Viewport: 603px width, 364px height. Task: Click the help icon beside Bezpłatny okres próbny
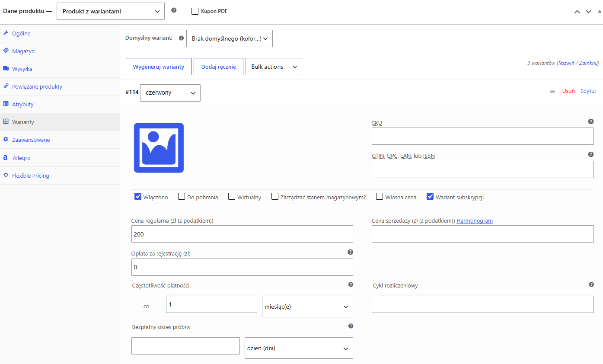click(x=351, y=326)
